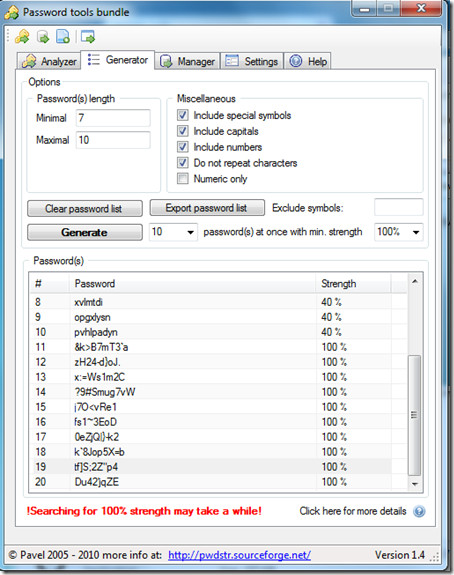Toggle Include special symbols checkbox
454x575 pixels.
(x=183, y=115)
